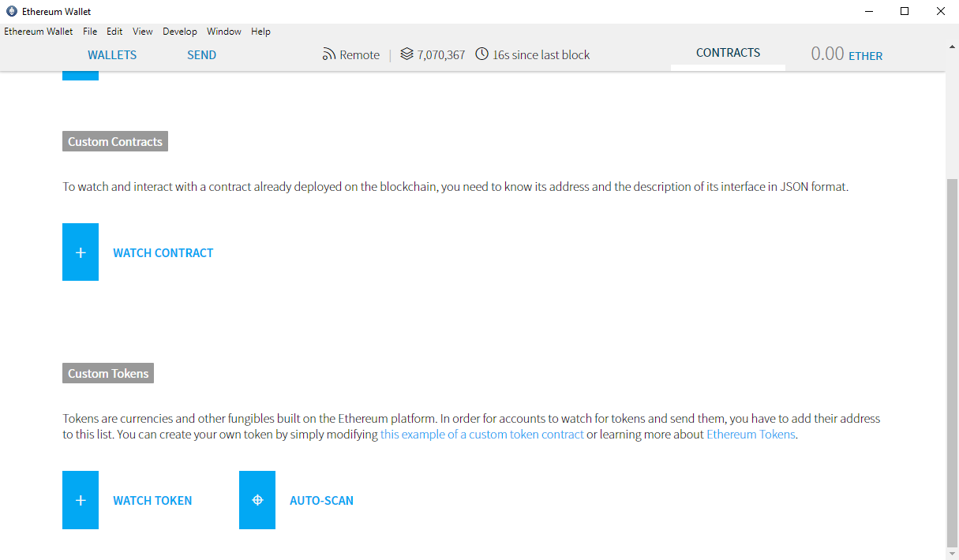Click the Watch Token plus icon
Screen dimensions: 959x560
(81, 500)
